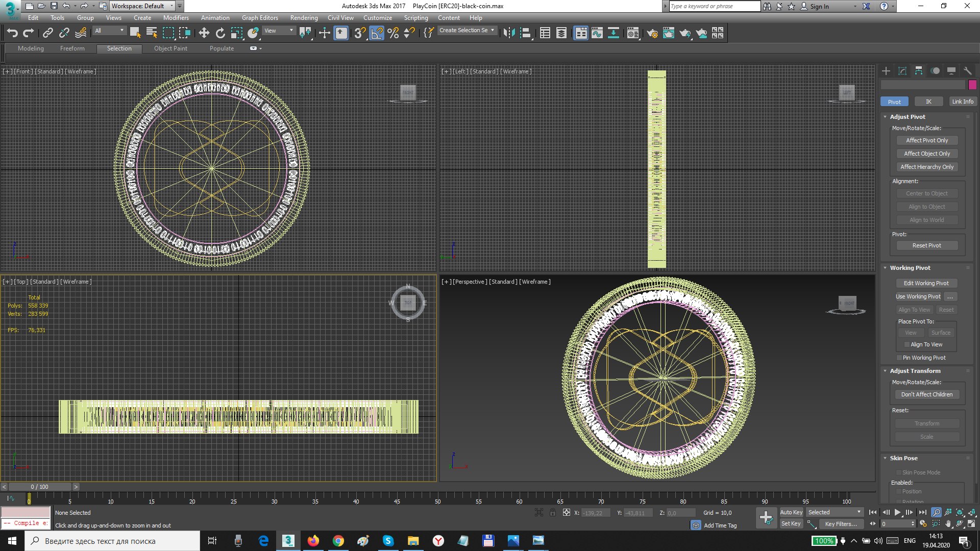Screen dimensions: 980x551
Task: Click the Reset Pivot button
Action: coord(927,245)
